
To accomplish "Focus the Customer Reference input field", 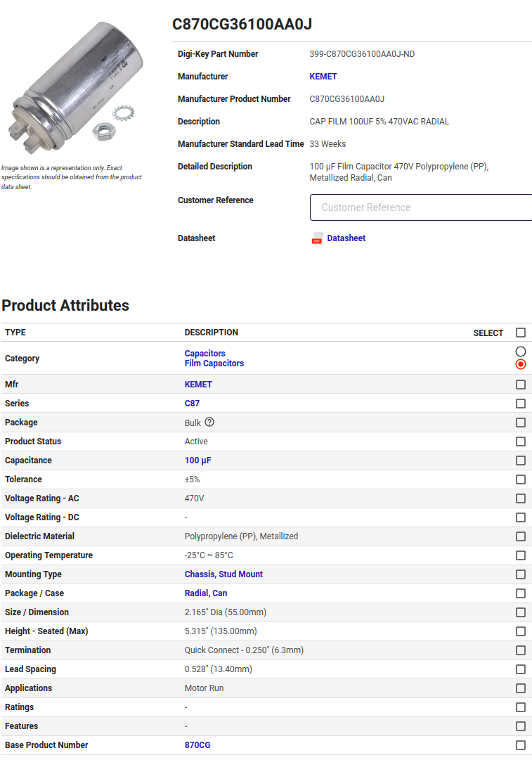I will (x=420, y=207).
